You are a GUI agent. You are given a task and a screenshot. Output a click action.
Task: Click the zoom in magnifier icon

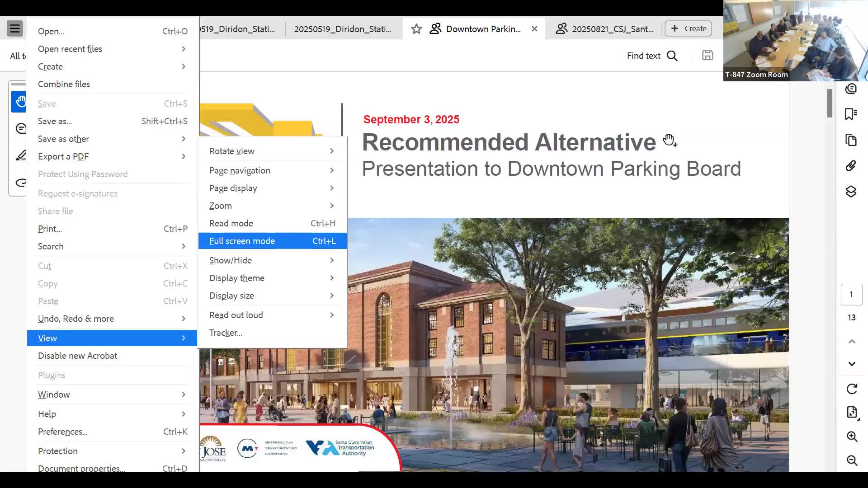click(x=852, y=436)
